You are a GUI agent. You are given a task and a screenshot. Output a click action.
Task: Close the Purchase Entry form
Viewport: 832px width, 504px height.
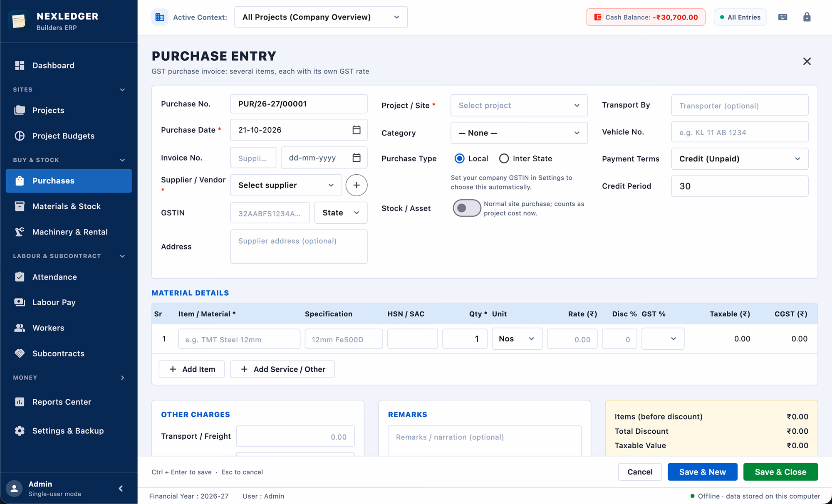(807, 62)
